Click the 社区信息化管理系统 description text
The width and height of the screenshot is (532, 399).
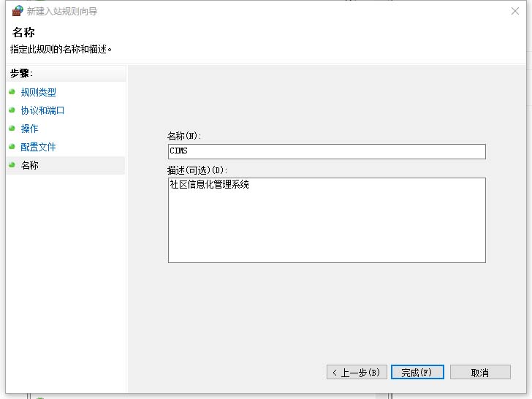coord(209,184)
